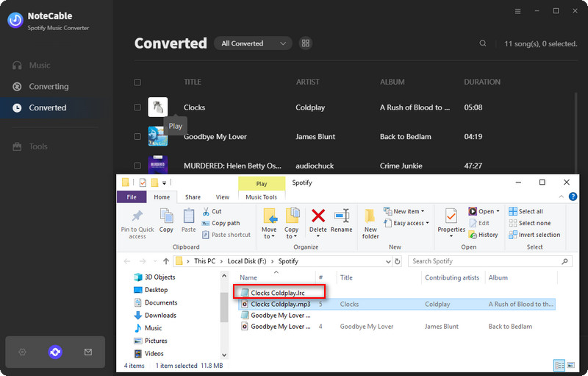Click the Copy button in Explorer Clipboard group
The width and height of the screenshot is (588, 376).
(166, 221)
